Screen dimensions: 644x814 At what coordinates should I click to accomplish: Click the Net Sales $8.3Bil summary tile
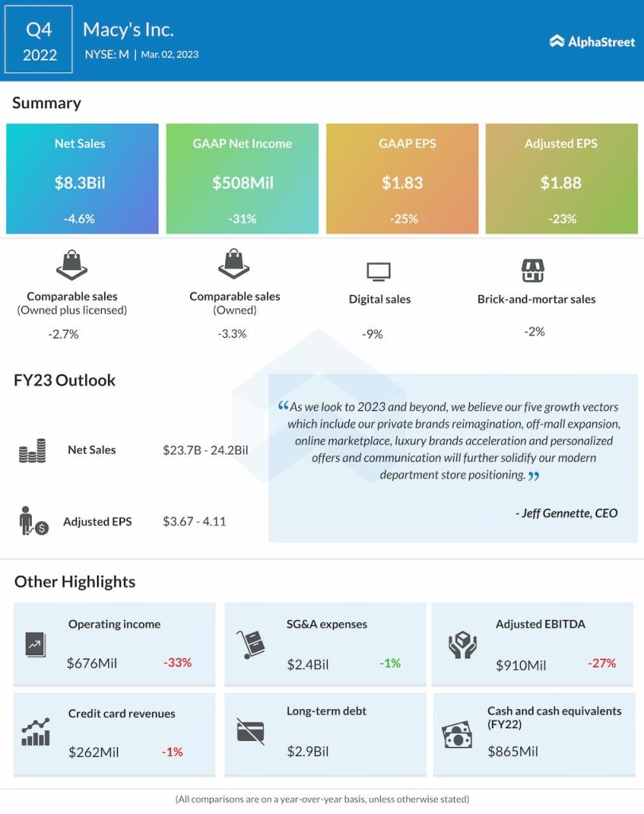(82, 179)
